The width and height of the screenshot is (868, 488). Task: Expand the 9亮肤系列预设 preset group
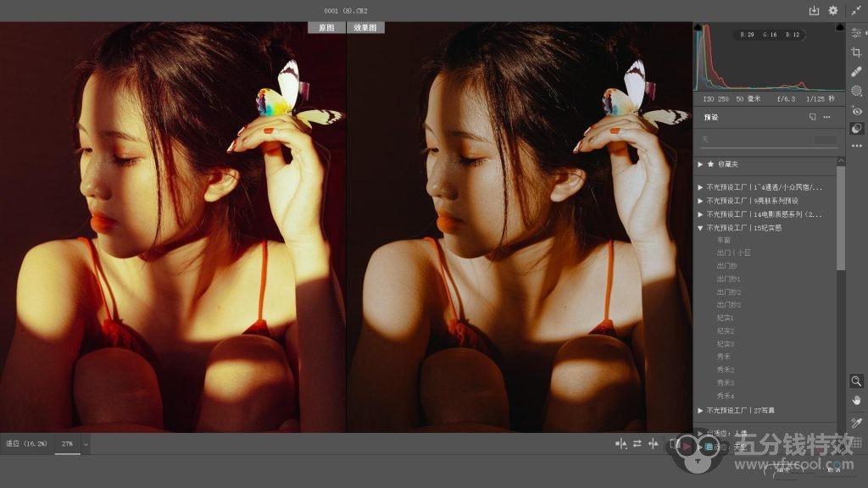coord(700,201)
